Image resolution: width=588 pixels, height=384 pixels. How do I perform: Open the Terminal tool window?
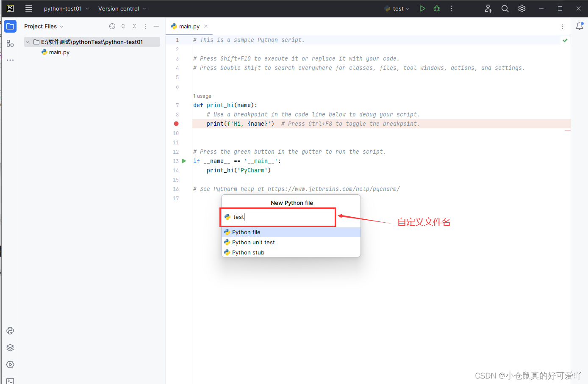pos(10,381)
